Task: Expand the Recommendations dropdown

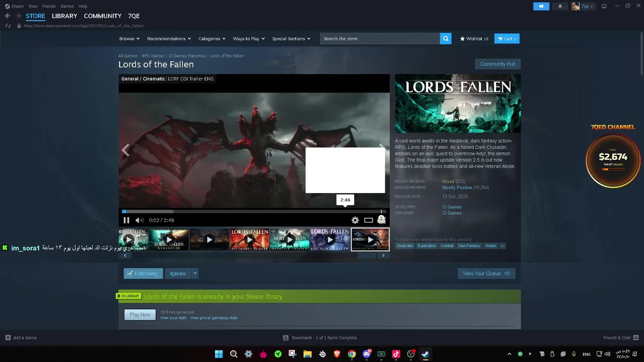Action: coord(169,39)
